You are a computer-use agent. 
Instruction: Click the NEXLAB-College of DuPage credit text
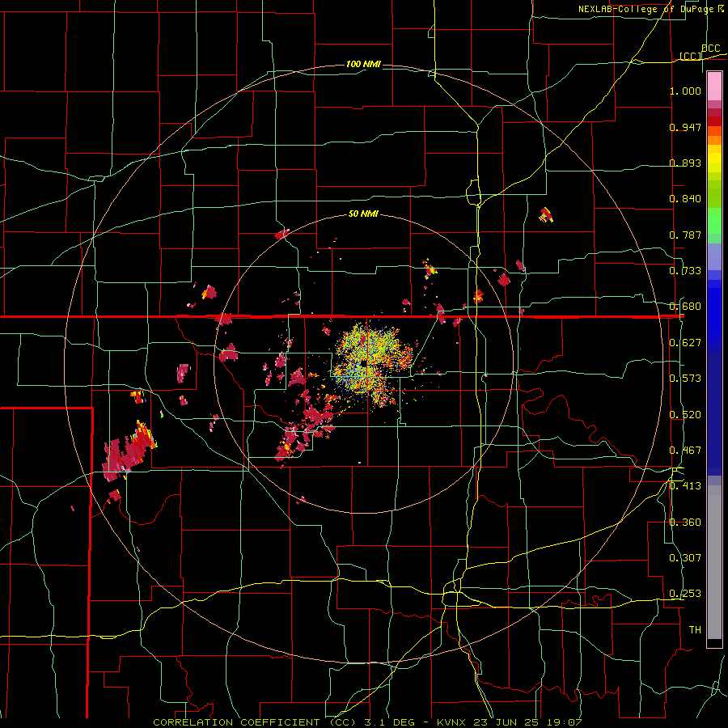point(645,9)
